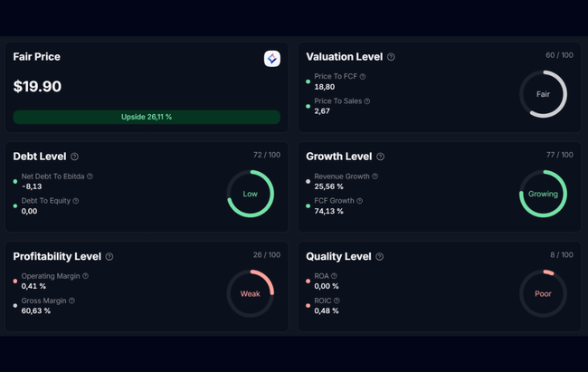Screen dimensions: 588x372
Task: Click info icon beside Revenue Growth
Action: point(375,176)
